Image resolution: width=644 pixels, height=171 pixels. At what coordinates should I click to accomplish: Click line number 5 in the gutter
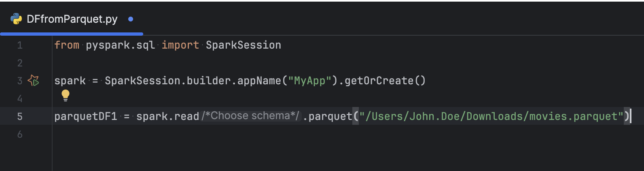(x=19, y=117)
